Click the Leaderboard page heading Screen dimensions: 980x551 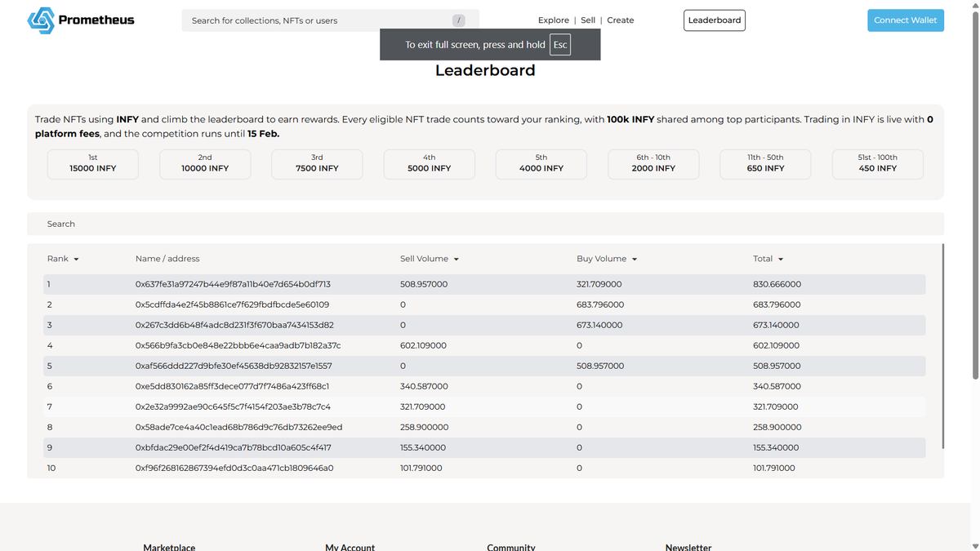click(485, 70)
